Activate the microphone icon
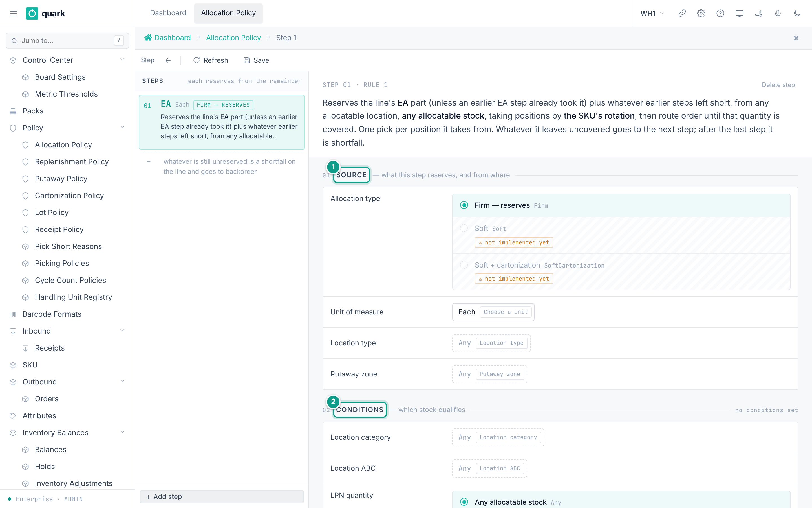 [x=777, y=14]
